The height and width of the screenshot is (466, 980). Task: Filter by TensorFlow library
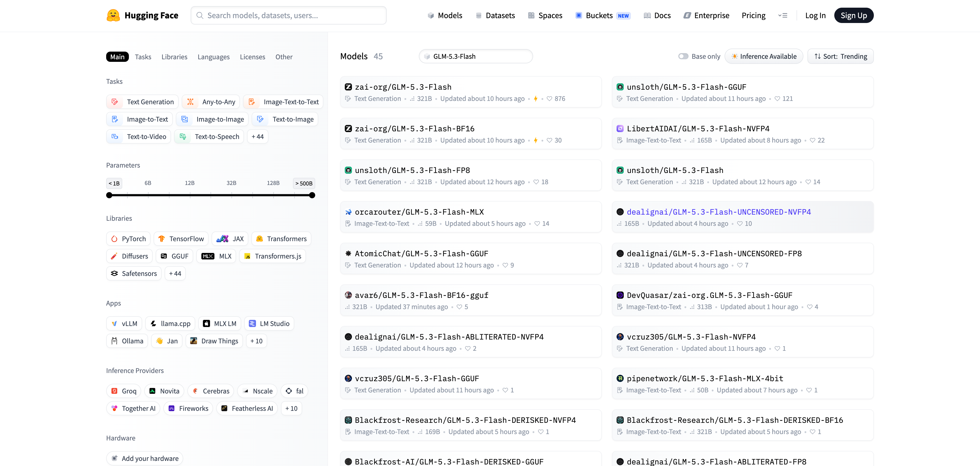(181, 239)
